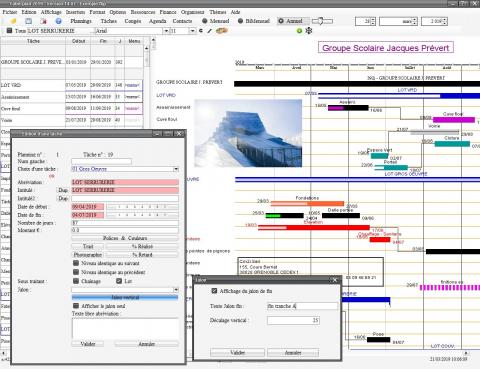
Task: Click the Plannings toolbar button
Action: coord(81,21)
